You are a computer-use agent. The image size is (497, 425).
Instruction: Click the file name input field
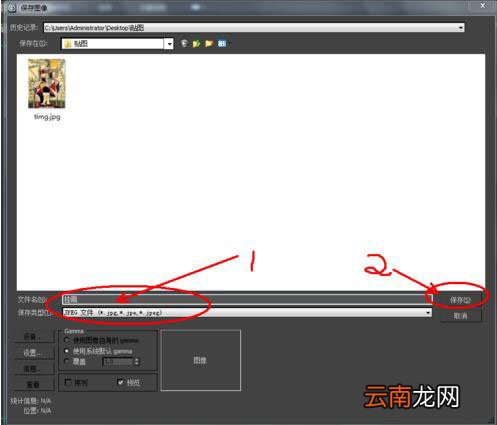point(247,299)
